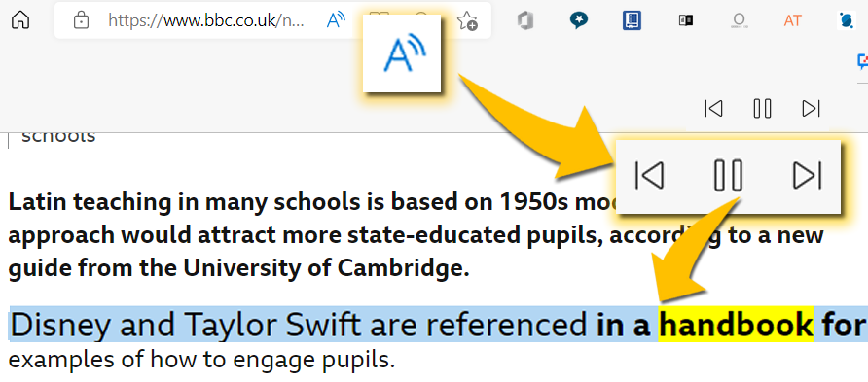Screen dimensions: 868x382
Task: Add this page to favorites star icon
Action: coord(467,21)
